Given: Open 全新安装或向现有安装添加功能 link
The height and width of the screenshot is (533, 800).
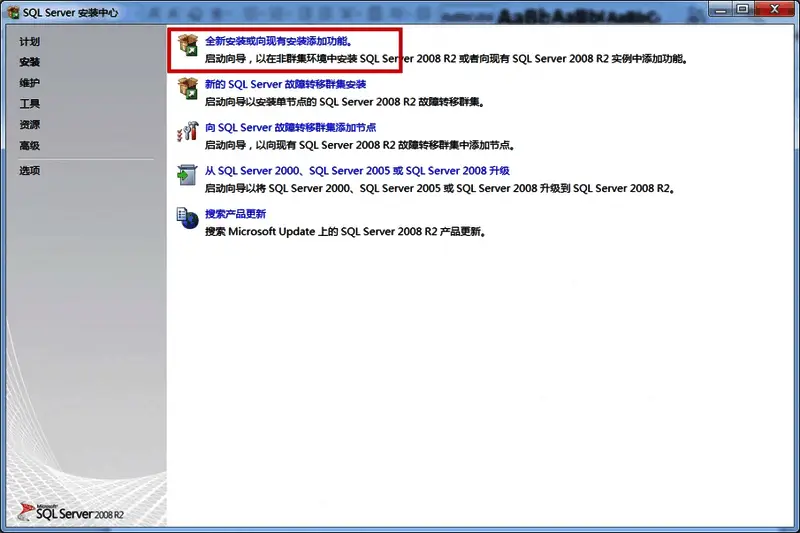Looking at the screenshot, I should (x=278, y=43).
